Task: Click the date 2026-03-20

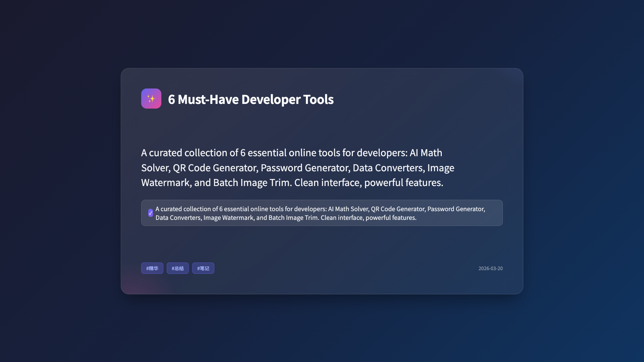Action: click(x=490, y=268)
